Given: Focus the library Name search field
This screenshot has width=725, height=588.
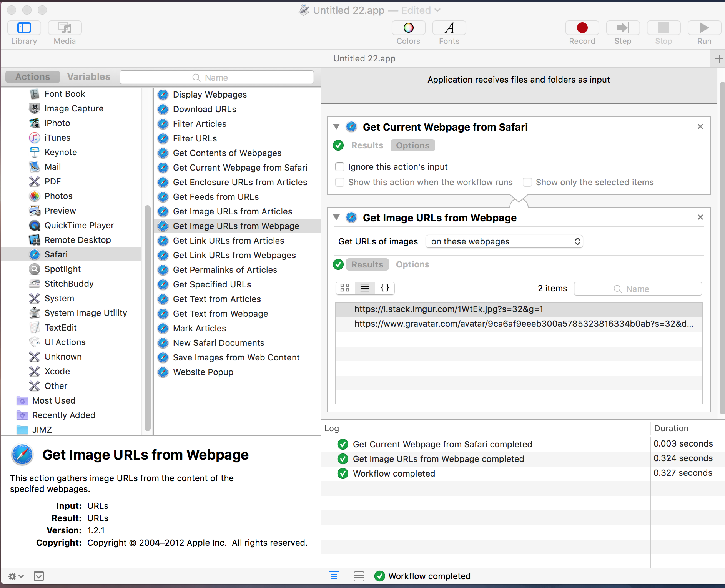Looking at the screenshot, I should (x=217, y=77).
